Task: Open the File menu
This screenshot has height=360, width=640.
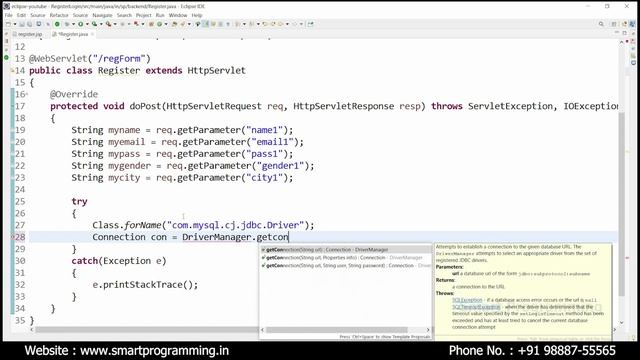Action: click(9, 15)
